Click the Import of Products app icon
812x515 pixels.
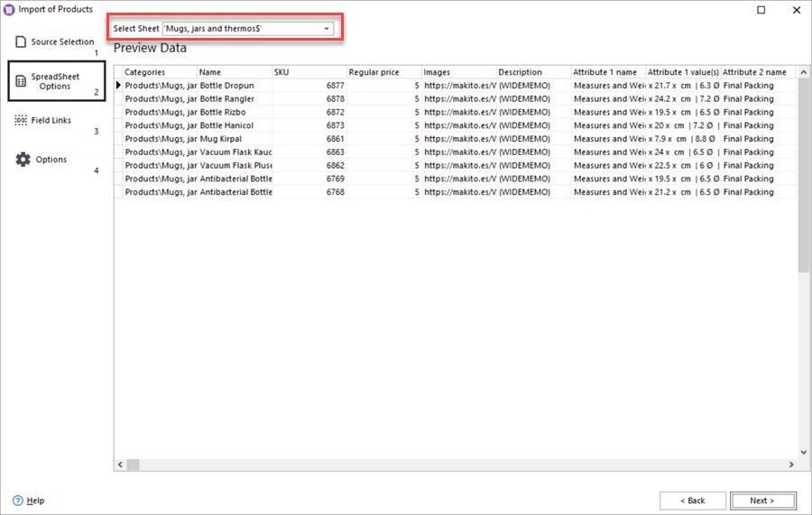9,9
